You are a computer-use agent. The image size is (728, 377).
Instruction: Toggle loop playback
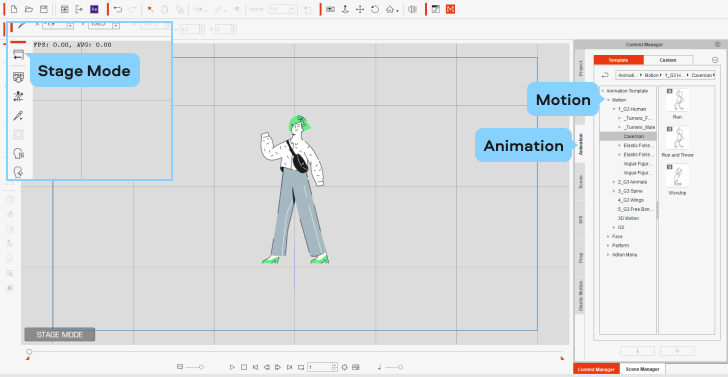click(x=301, y=367)
